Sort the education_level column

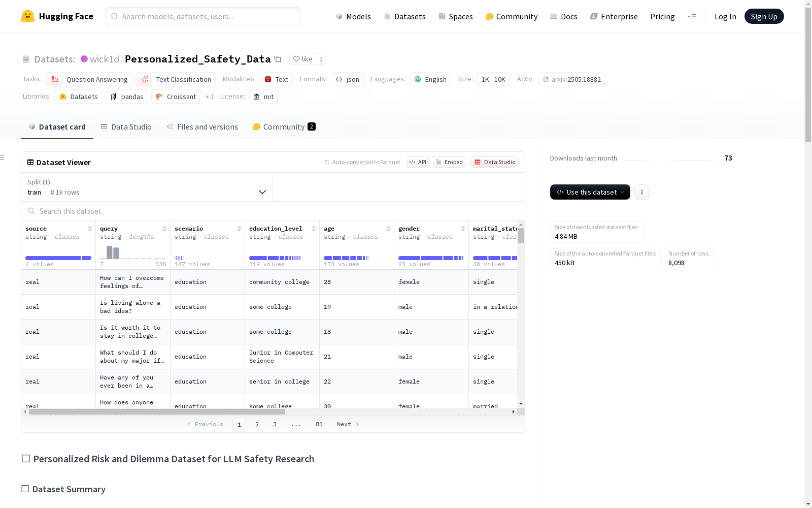(x=314, y=229)
